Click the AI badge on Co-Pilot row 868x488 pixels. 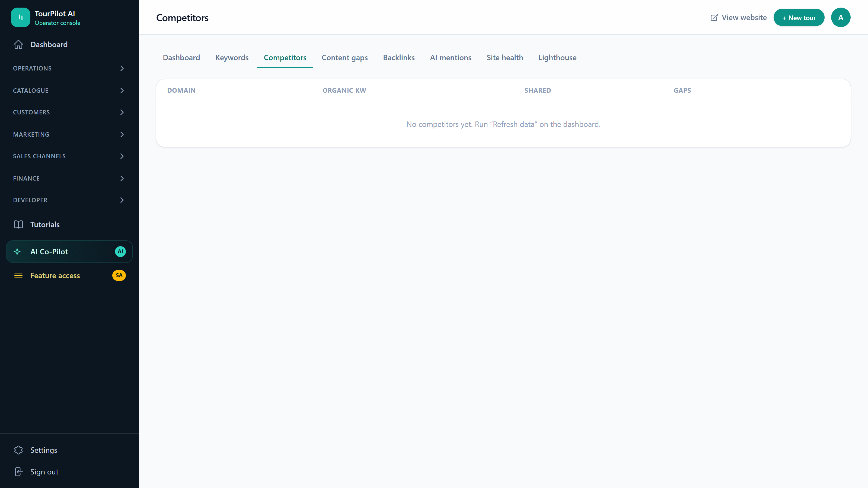[x=120, y=252]
